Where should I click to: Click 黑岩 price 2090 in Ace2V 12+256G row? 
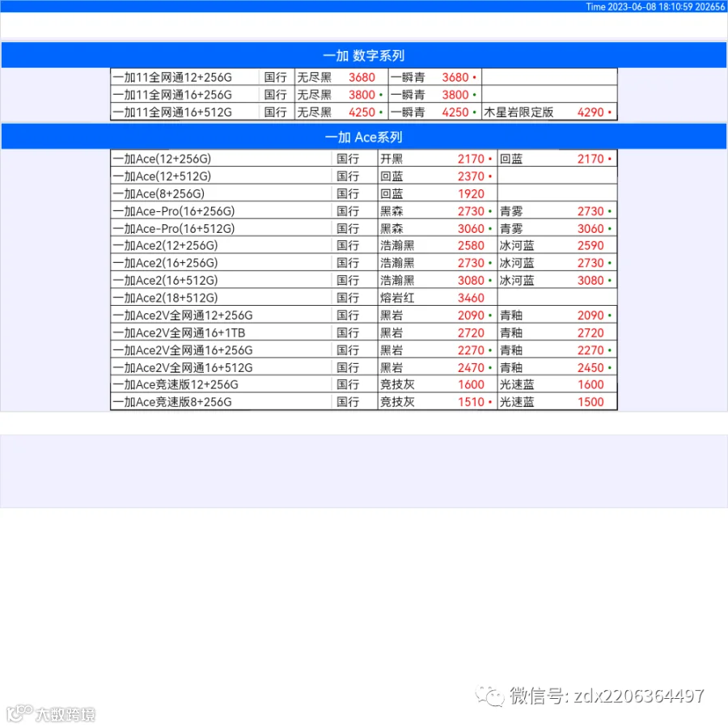471,315
